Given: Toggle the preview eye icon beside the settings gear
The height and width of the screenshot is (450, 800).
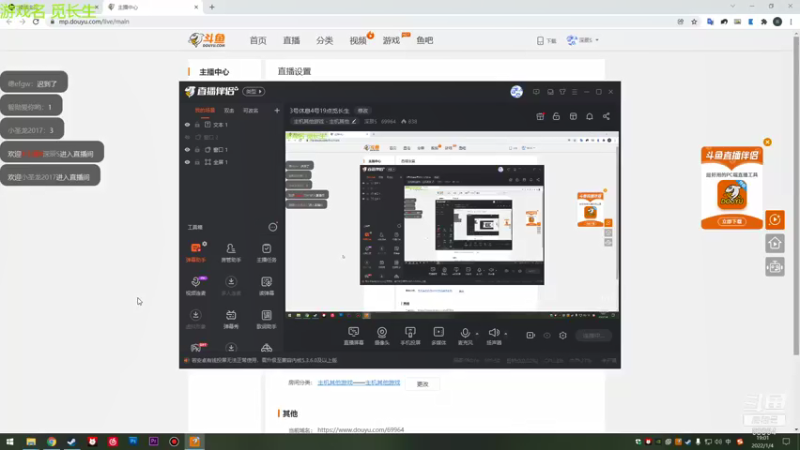Looking at the screenshot, I should coord(546,336).
